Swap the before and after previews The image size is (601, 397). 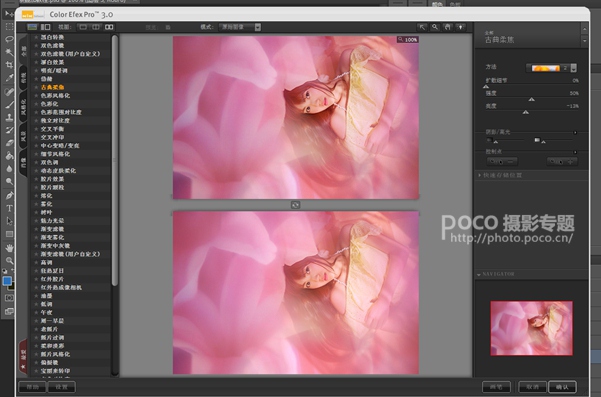click(x=295, y=205)
